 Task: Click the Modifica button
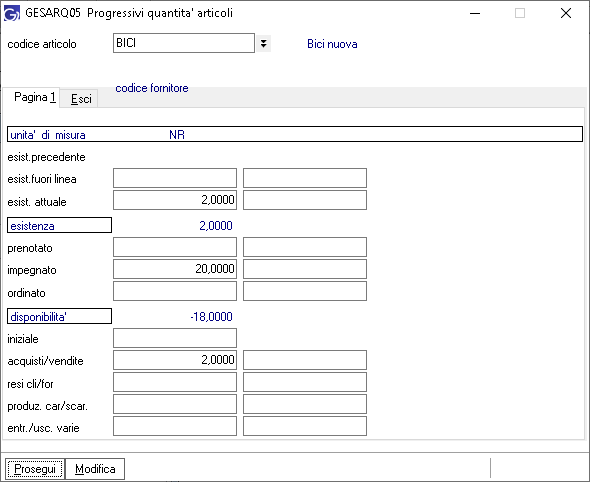(95, 469)
